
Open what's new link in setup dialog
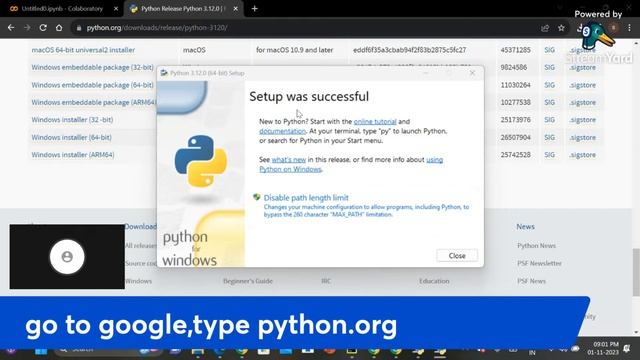click(289, 160)
